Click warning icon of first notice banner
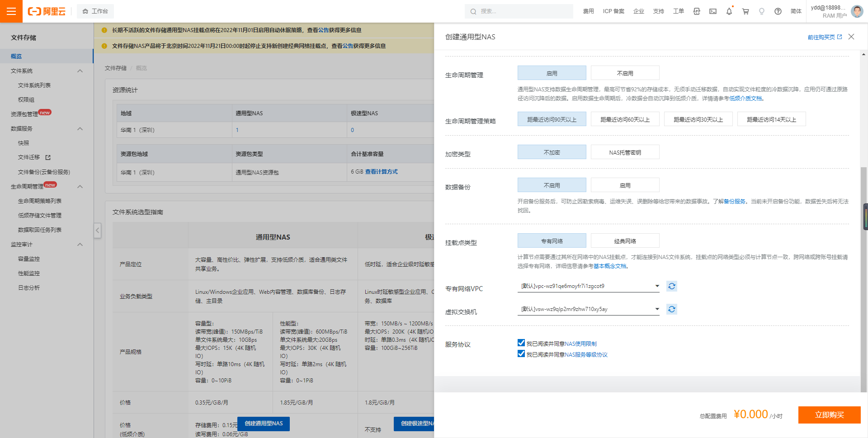 pyautogui.click(x=104, y=30)
